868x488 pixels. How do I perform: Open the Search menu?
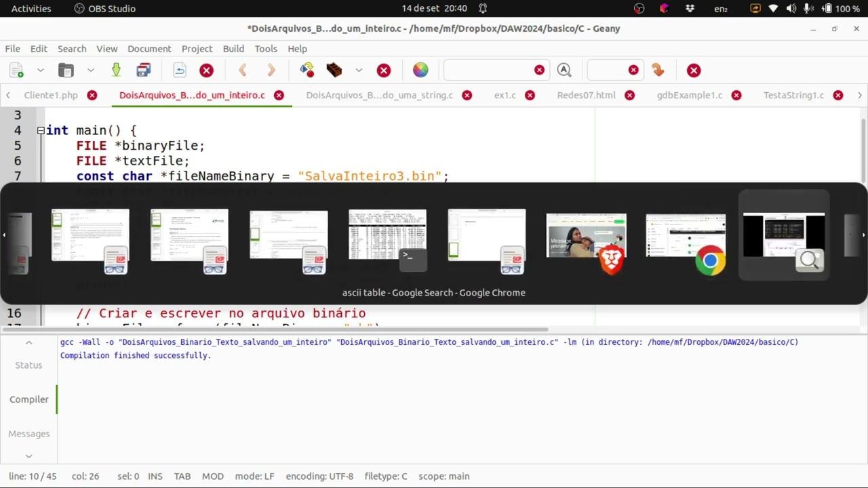72,49
